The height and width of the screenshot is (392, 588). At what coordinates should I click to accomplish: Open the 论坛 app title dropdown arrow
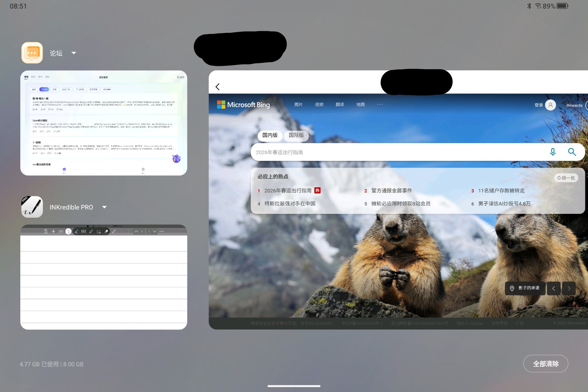pos(74,53)
